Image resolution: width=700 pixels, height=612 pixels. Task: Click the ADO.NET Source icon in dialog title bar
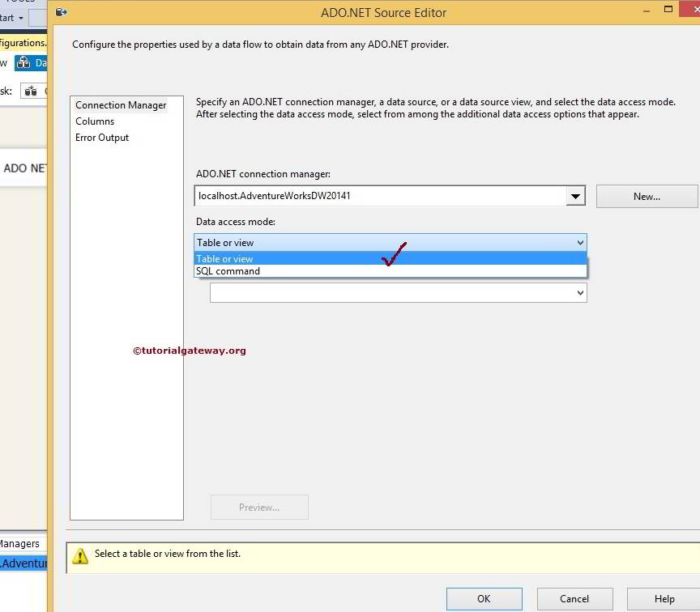(61, 12)
